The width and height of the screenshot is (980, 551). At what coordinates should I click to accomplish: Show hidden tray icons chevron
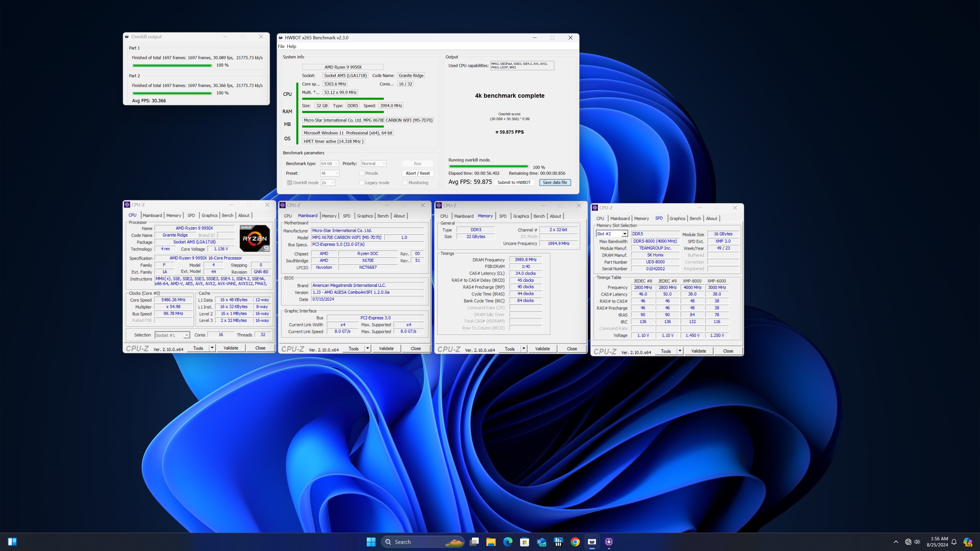point(896,542)
